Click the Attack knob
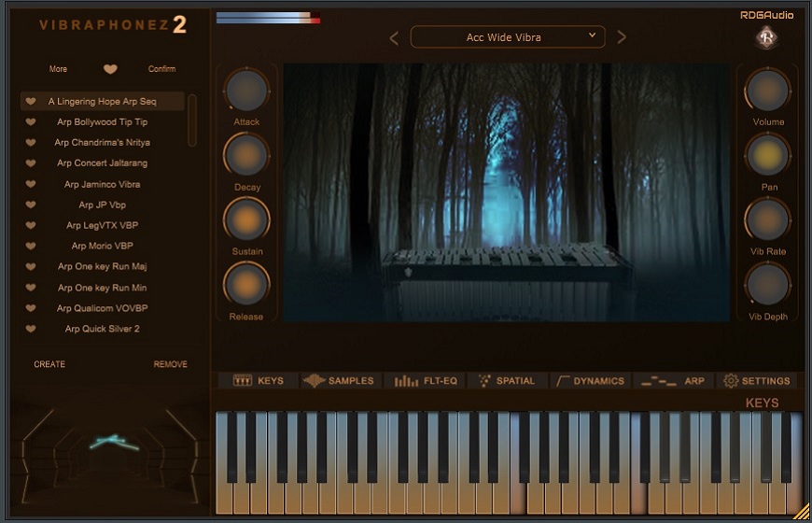812x523 pixels. point(246,91)
